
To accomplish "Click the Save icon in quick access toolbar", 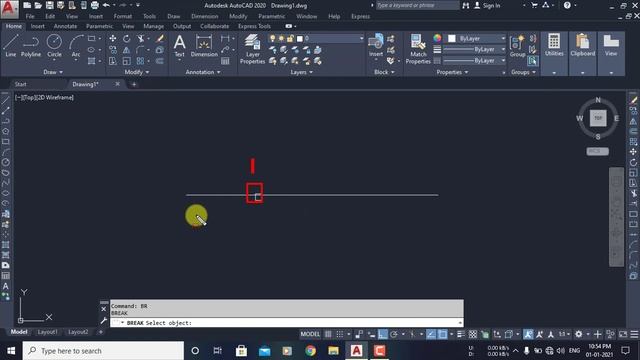I will pos(49,5).
